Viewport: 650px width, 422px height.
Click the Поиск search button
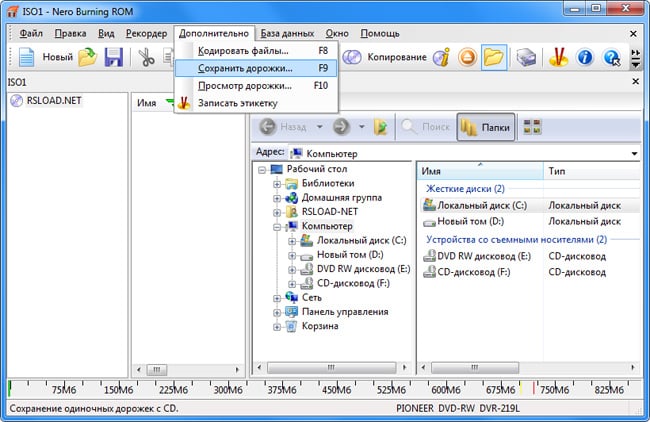click(424, 127)
